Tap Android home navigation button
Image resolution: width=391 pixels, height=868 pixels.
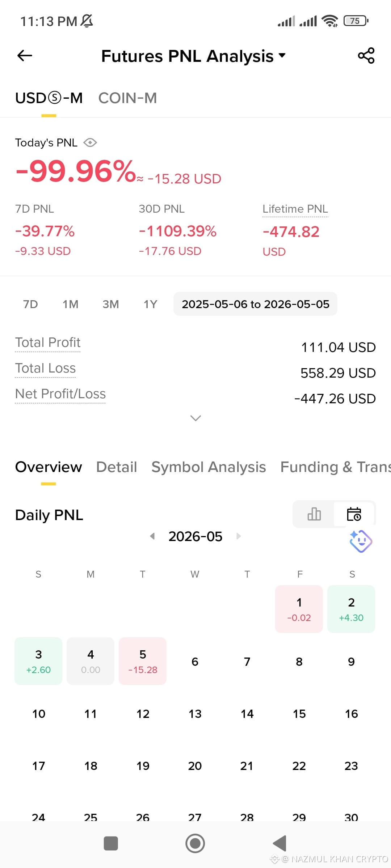[195, 843]
